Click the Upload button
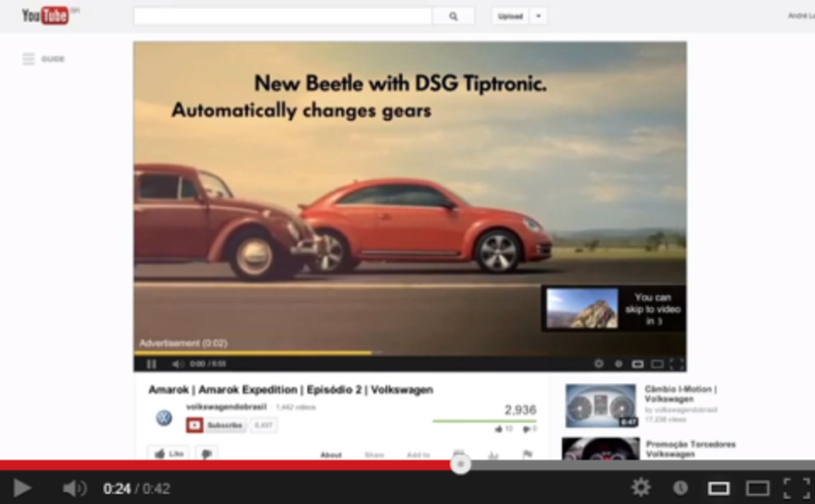 point(510,16)
